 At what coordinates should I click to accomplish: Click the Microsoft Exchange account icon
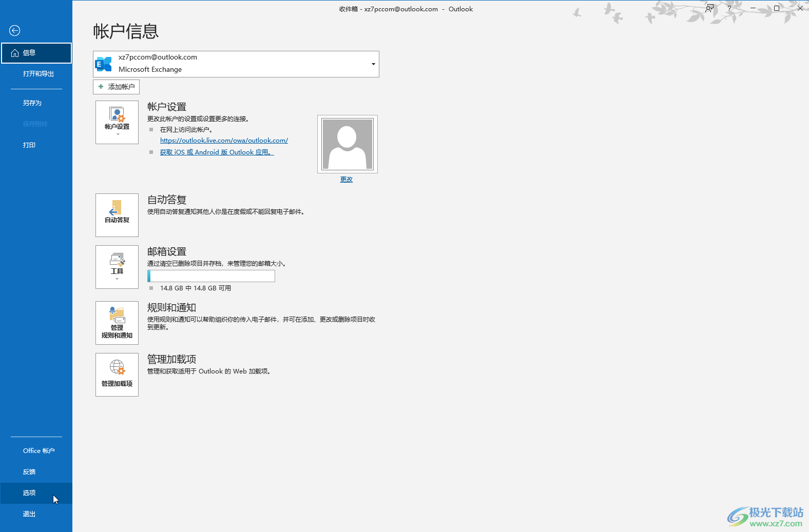pos(104,64)
